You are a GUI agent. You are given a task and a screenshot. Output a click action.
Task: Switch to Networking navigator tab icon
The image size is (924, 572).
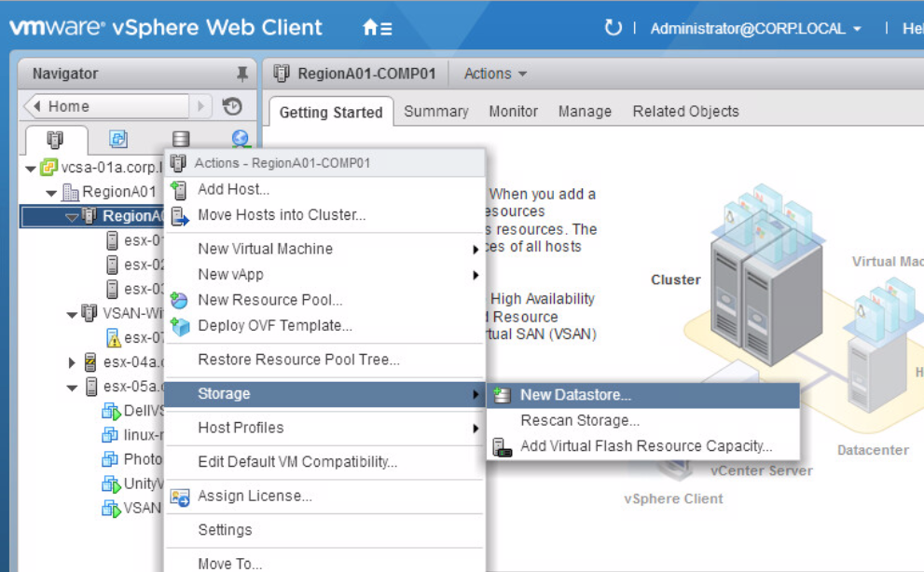click(x=241, y=139)
